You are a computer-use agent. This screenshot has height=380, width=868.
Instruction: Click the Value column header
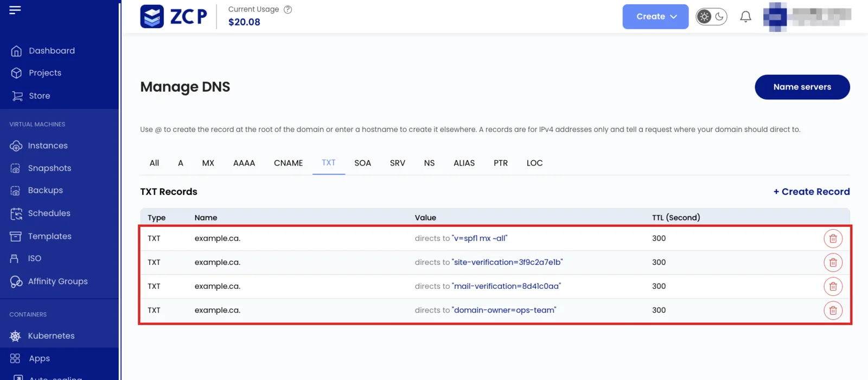pyautogui.click(x=425, y=218)
